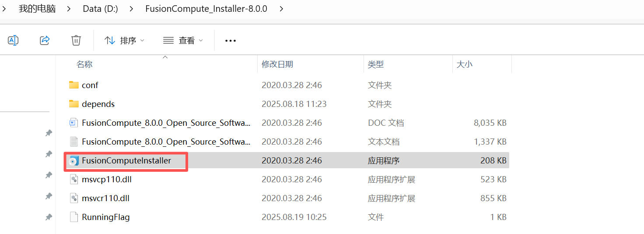The image size is (644, 234).
Task: Sort by Name (名称) column header
Action: tap(84, 64)
